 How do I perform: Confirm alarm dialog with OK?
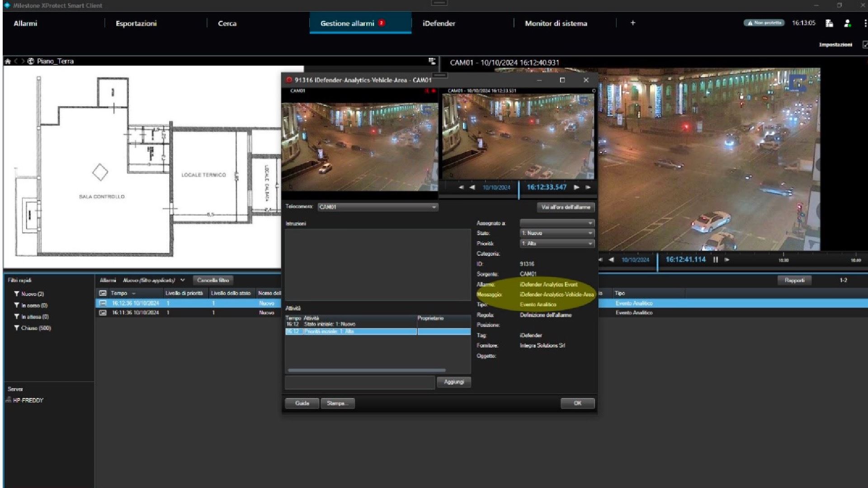(x=578, y=404)
